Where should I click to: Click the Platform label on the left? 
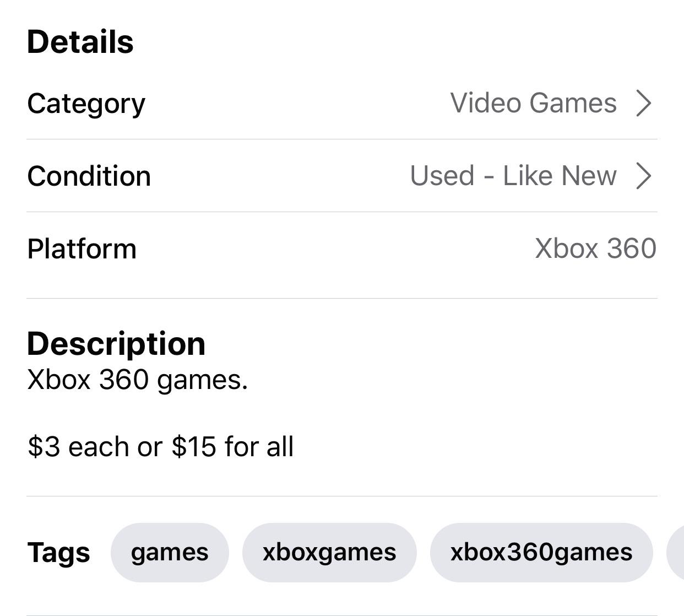[x=82, y=248]
